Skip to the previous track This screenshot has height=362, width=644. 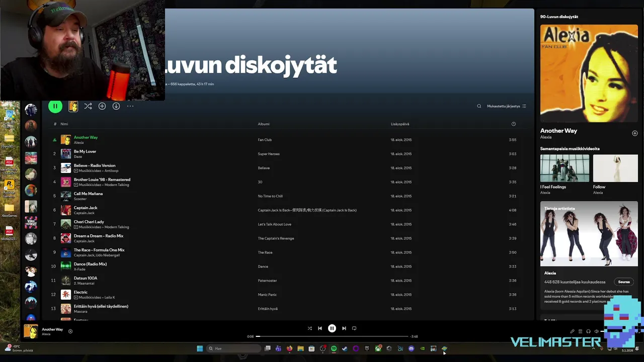pyautogui.click(x=320, y=328)
